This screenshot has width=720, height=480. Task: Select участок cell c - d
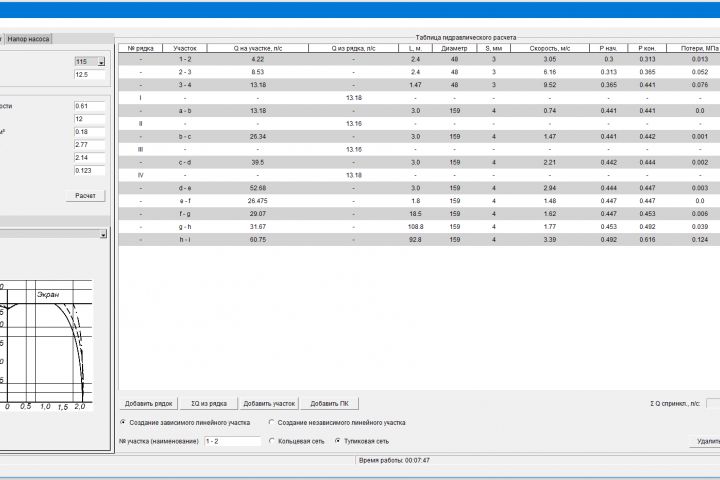(x=185, y=162)
